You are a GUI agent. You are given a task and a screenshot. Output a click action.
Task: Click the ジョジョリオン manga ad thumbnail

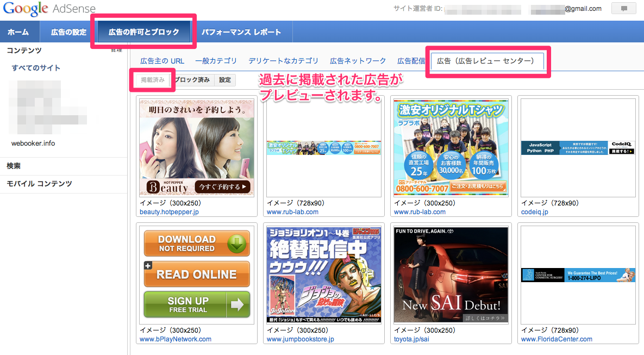point(324,275)
